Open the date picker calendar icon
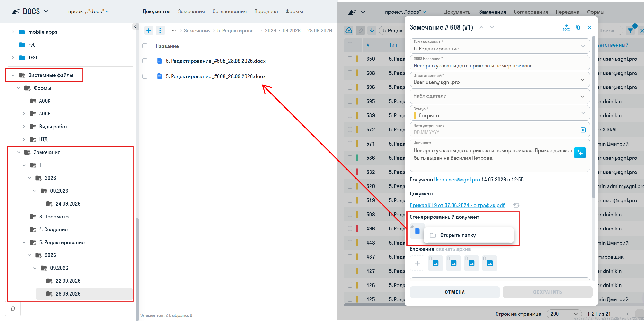644x321 pixels. click(583, 130)
